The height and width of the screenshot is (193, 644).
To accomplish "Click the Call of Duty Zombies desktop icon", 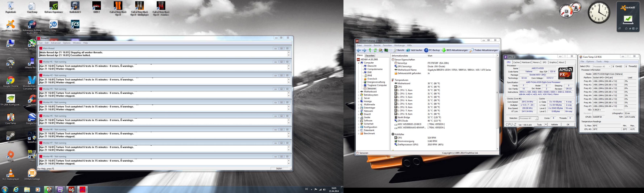I will click(161, 9).
